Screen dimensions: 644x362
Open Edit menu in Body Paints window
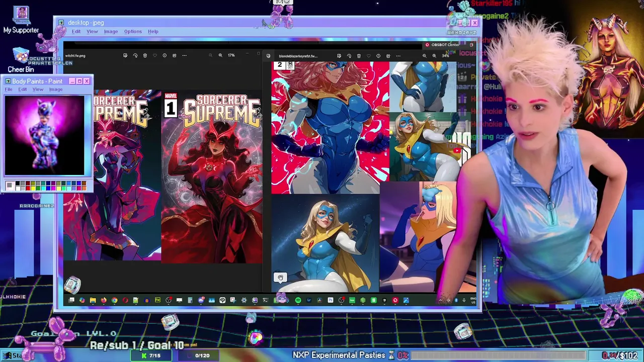[x=23, y=89]
